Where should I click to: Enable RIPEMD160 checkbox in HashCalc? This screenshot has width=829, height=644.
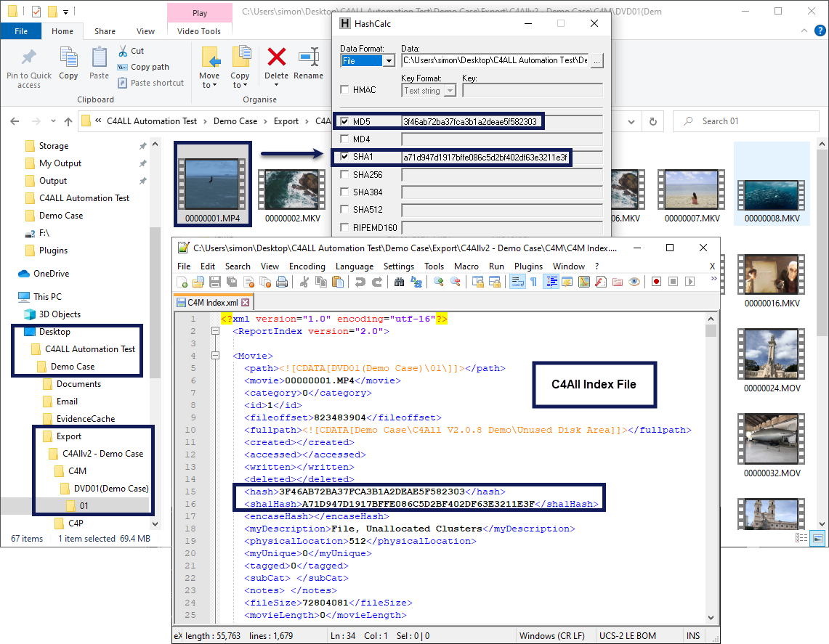click(x=344, y=227)
